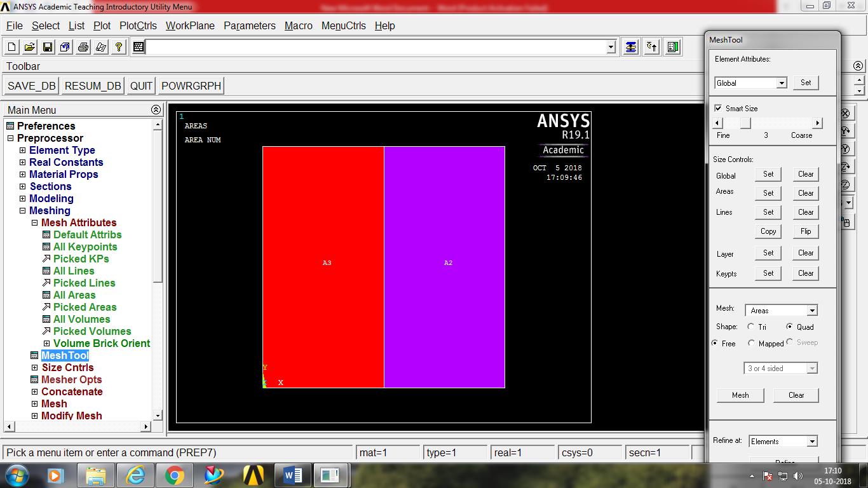Open Google Chrome from the taskbar

pyautogui.click(x=174, y=475)
